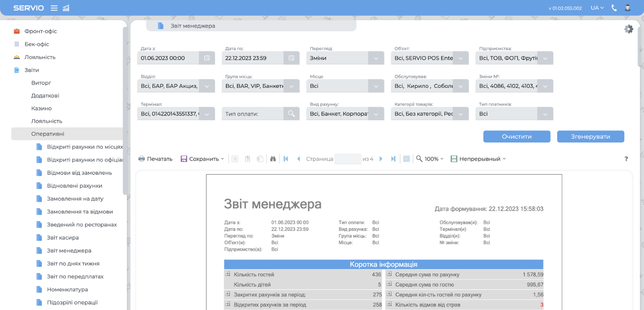Click the sidebar vertical scrollbar
Viewport: 644px width, 310px height.
[125, 110]
